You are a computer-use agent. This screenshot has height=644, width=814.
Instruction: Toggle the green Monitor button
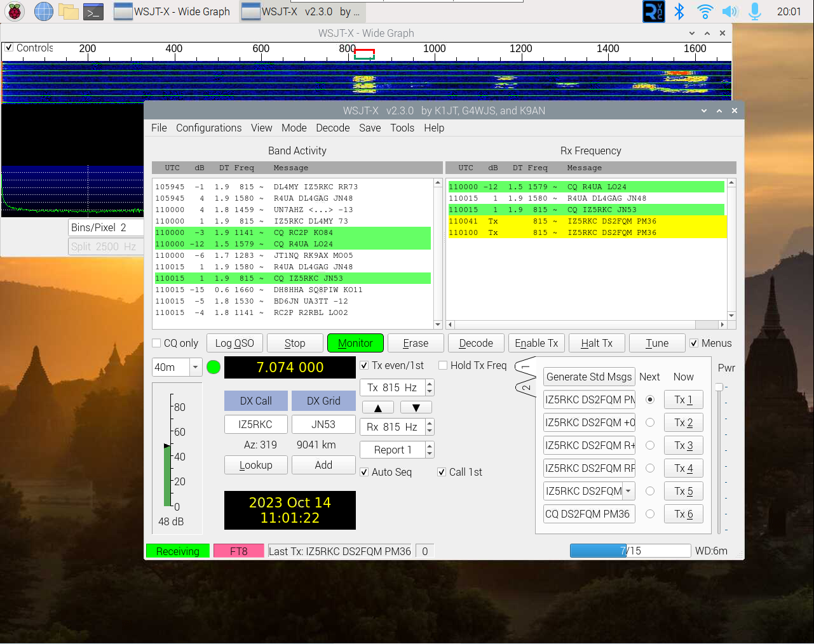click(355, 343)
